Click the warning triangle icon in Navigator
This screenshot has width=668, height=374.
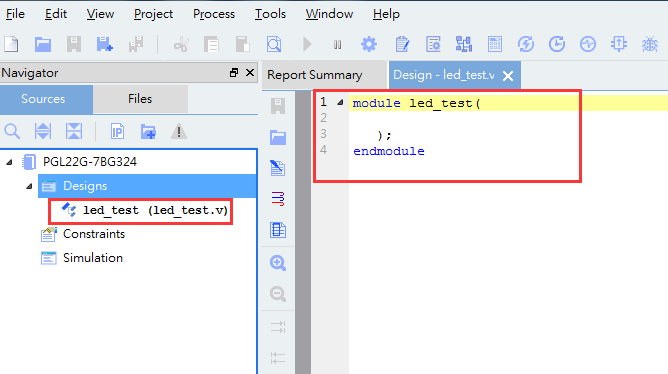179,131
